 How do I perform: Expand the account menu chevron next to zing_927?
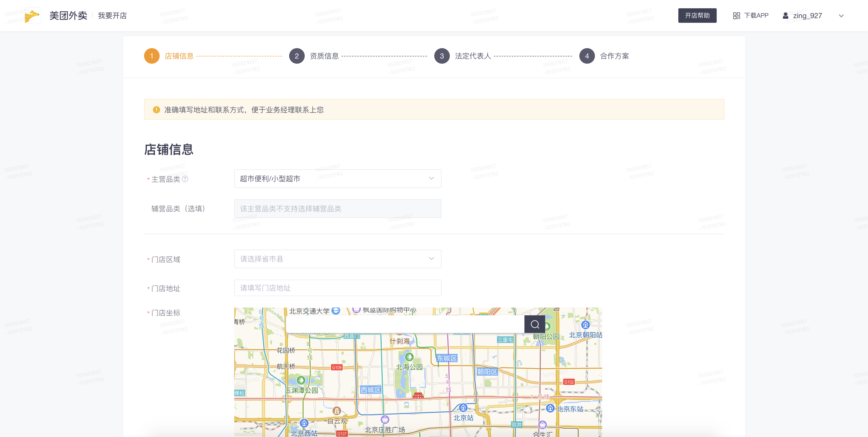coord(841,16)
